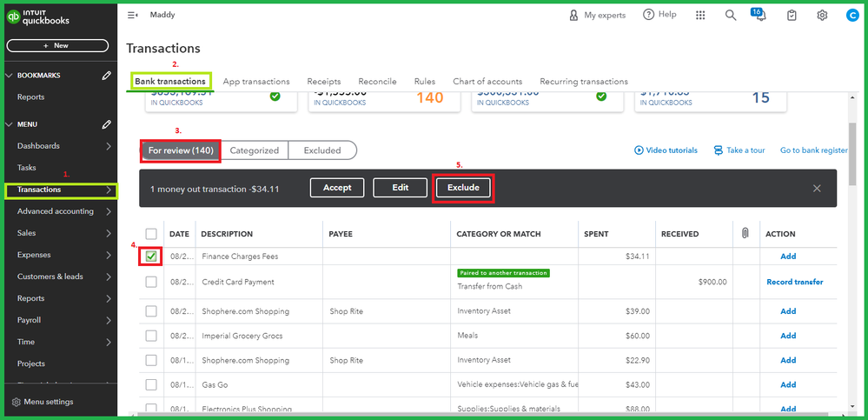Close the batch action bar
Screen dimensions: 868x420
click(817, 189)
